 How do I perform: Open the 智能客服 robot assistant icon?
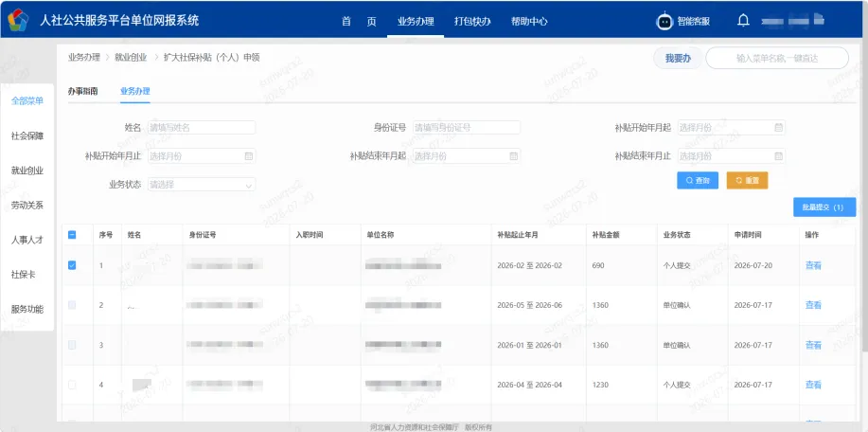click(x=664, y=21)
